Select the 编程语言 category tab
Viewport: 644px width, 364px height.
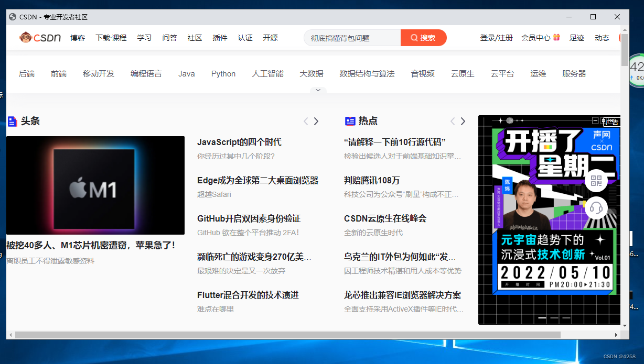146,74
